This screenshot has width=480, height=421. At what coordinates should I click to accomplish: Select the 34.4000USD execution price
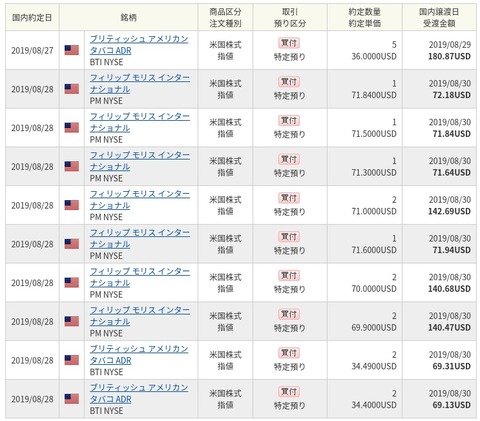[374, 405]
